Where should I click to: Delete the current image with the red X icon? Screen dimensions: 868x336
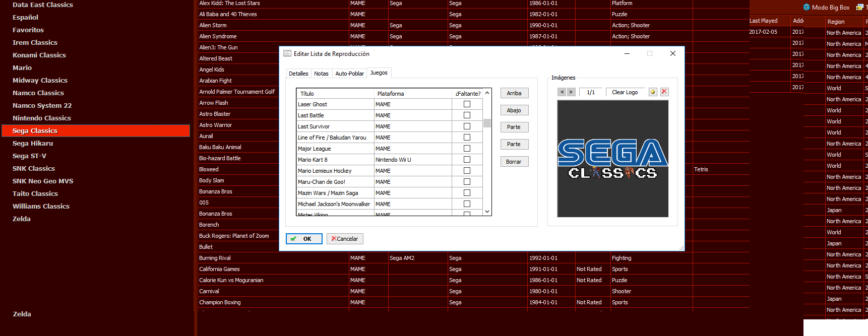pyautogui.click(x=664, y=92)
